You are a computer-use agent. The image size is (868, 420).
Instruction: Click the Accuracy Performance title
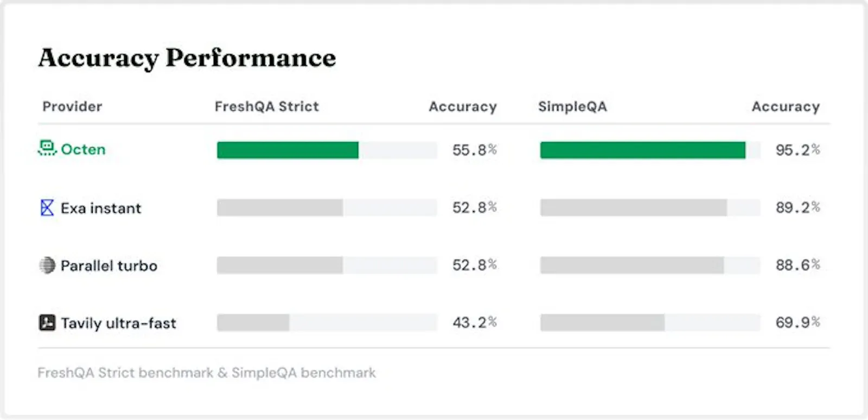tap(187, 58)
